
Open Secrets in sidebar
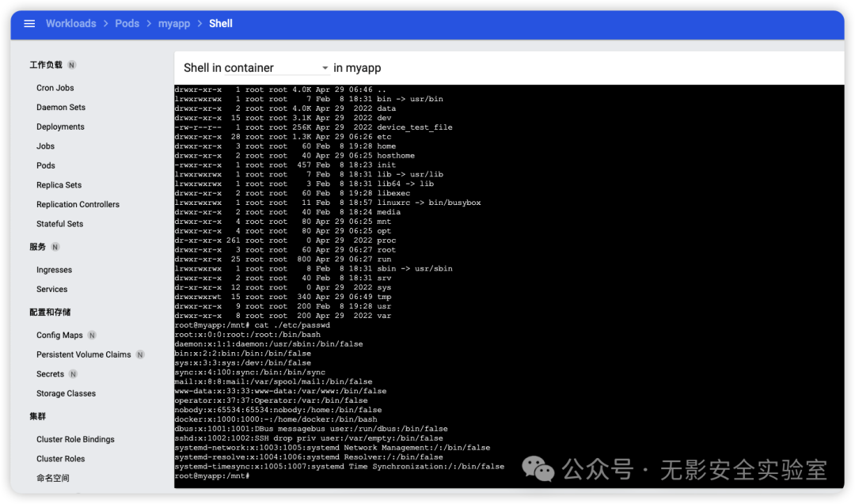tap(50, 374)
